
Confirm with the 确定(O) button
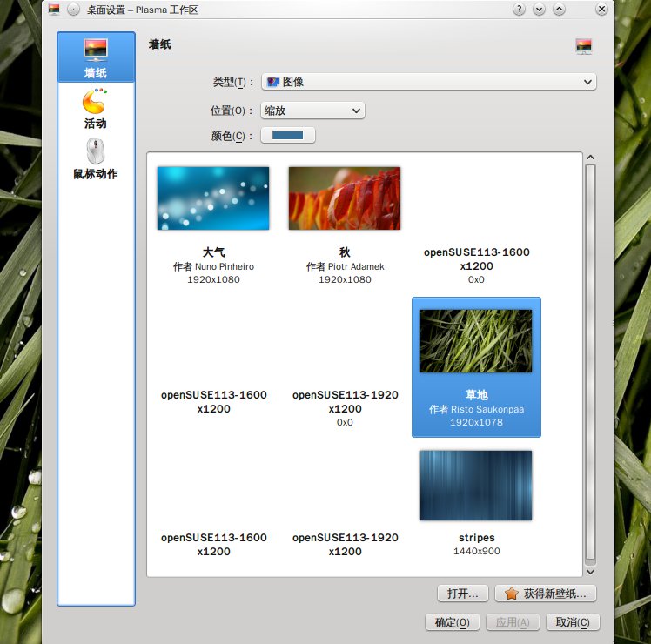[x=452, y=622]
